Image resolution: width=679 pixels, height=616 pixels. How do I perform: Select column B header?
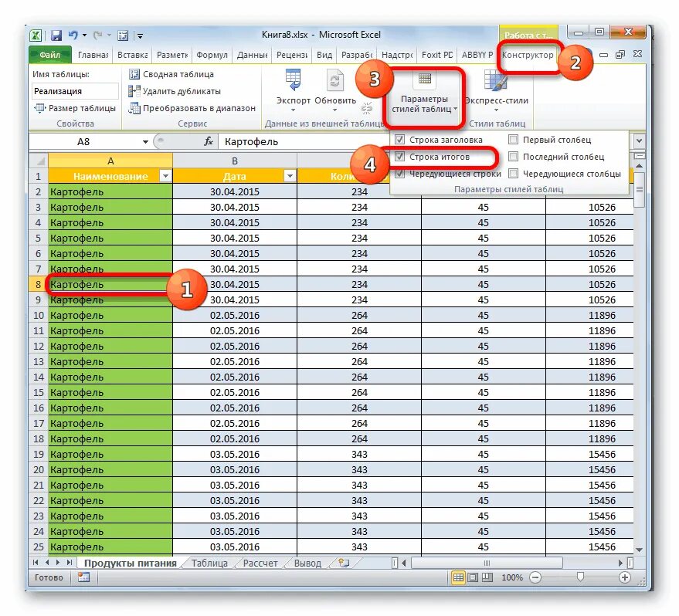pyautogui.click(x=235, y=161)
